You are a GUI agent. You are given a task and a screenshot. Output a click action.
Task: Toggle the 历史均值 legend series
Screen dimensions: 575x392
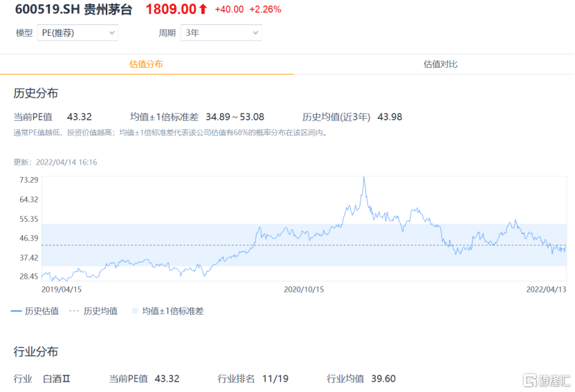pyautogui.click(x=93, y=311)
